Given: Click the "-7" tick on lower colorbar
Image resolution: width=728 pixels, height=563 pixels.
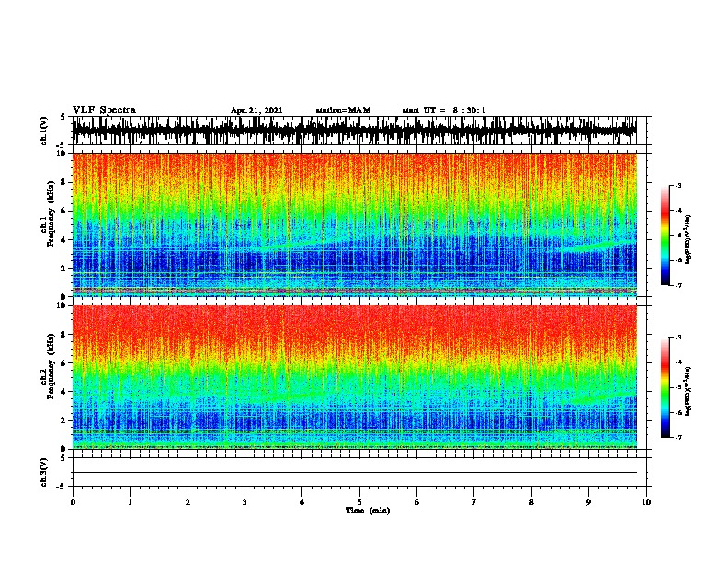Looking at the screenshot, I should click(x=677, y=438).
